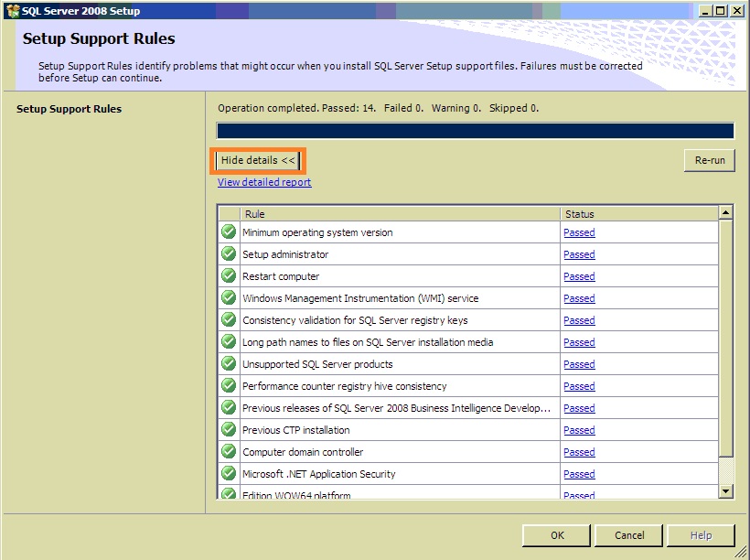The width and height of the screenshot is (750, 560).
Task: Click check icon for Previous CTP installation
Action: tap(229, 430)
